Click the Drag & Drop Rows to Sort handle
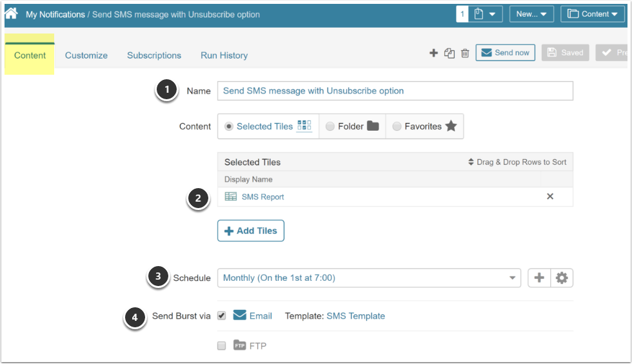 click(x=517, y=162)
